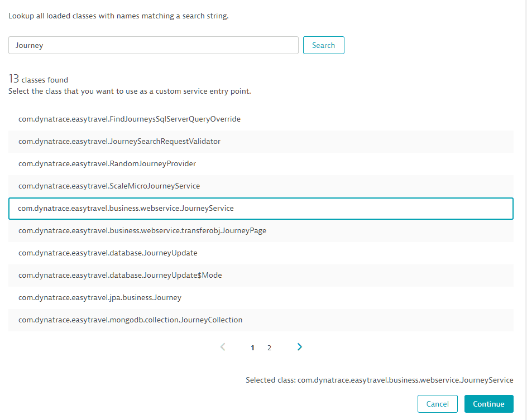Screen dimensions: 527x420
Task: Click the previous page arrow
Action: click(223, 347)
